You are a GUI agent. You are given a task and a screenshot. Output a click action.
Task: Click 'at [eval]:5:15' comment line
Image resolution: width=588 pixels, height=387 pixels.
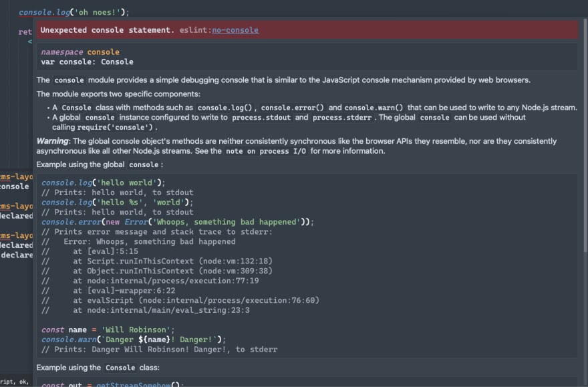[x=90, y=251]
